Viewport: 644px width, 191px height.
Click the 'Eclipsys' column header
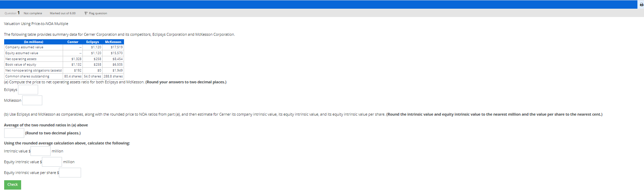(92, 42)
